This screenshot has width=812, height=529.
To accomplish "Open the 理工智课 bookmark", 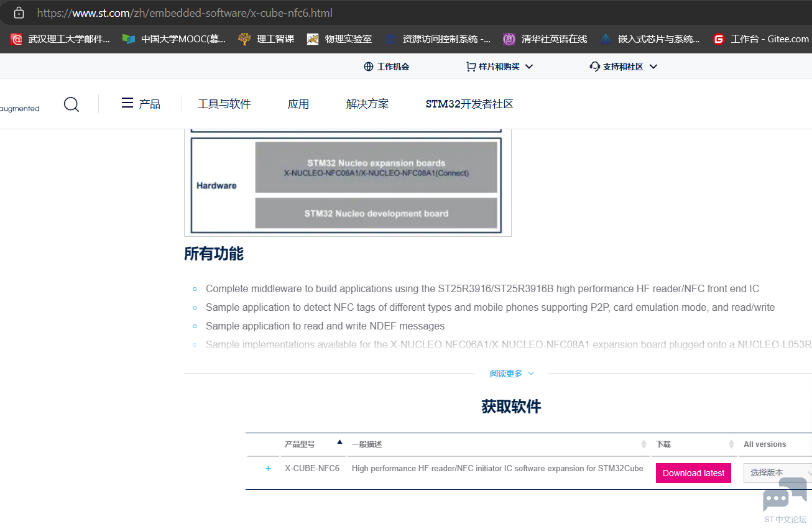I will click(x=266, y=39).
